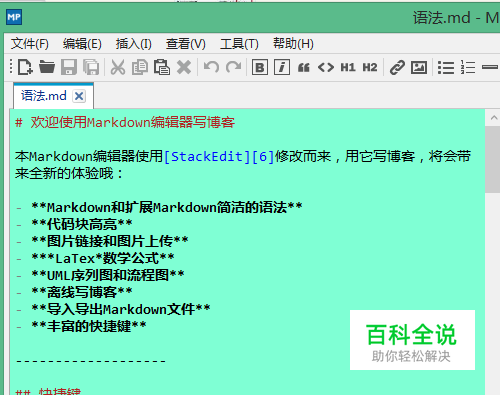
Task: Open the 文件(F) menu
Action: click(30, 44)
